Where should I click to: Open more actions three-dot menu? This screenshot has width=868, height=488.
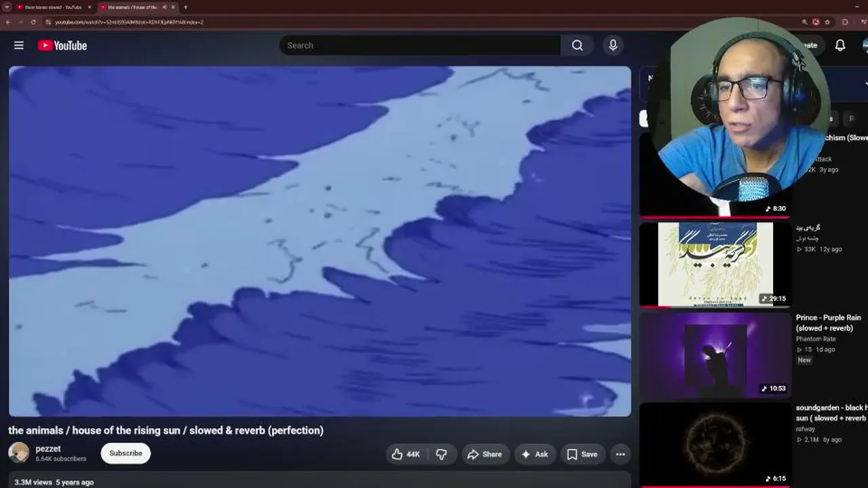620,454
